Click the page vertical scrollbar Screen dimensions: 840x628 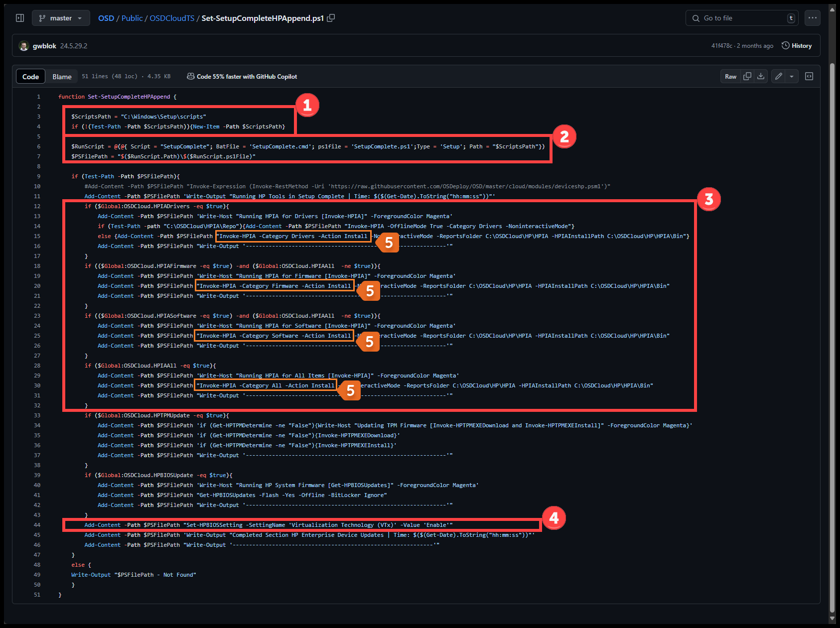point(832,299)
